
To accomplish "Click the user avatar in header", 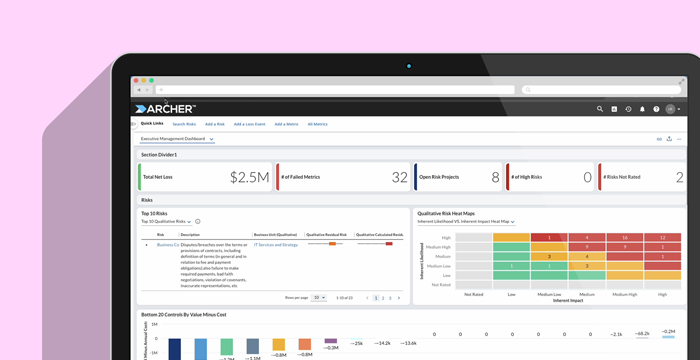I will (x=670, y=109).
